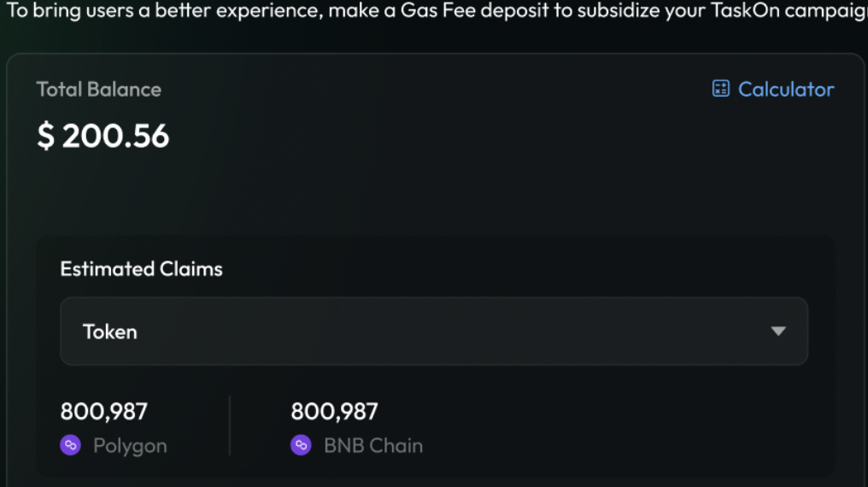The image size is (868, 487).
Task: Click the dollar sign in the balance
Action: tap(45, 137)
